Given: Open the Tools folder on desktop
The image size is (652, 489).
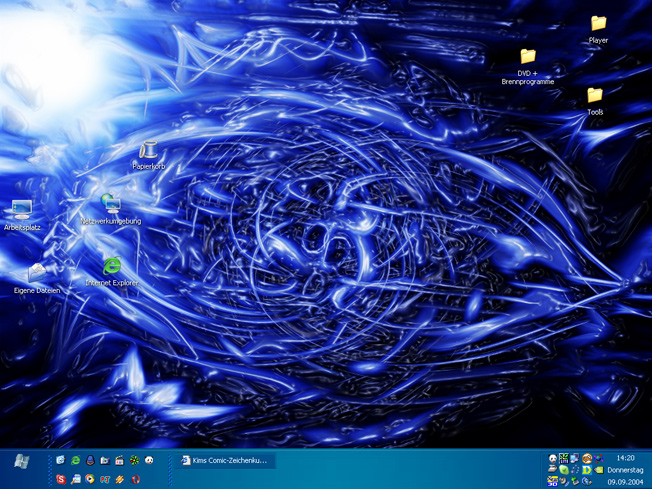Looking at the screenshot, I should tap(595, 96).
